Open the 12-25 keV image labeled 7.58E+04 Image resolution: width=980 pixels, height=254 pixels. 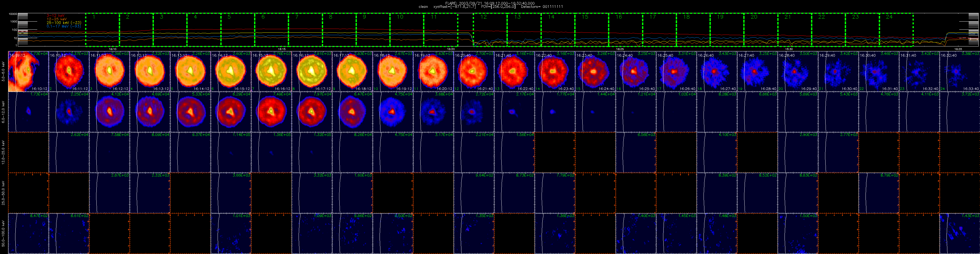110,152
